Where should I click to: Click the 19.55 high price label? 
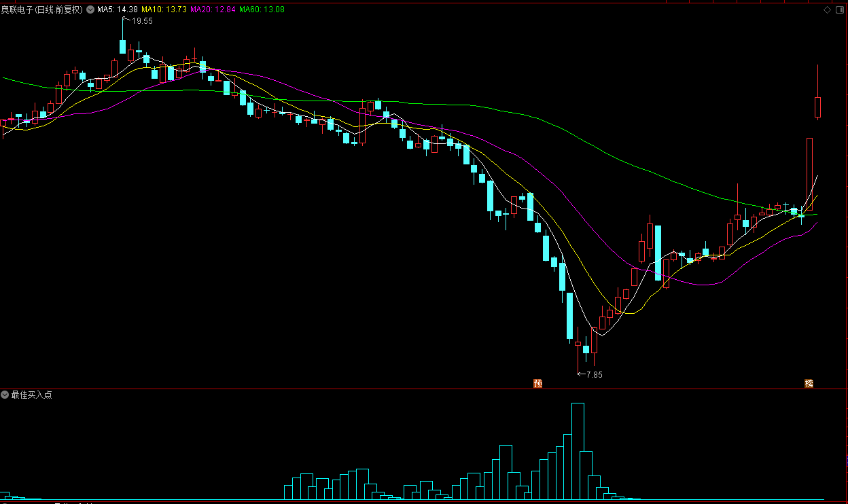(x=142, y=21)
